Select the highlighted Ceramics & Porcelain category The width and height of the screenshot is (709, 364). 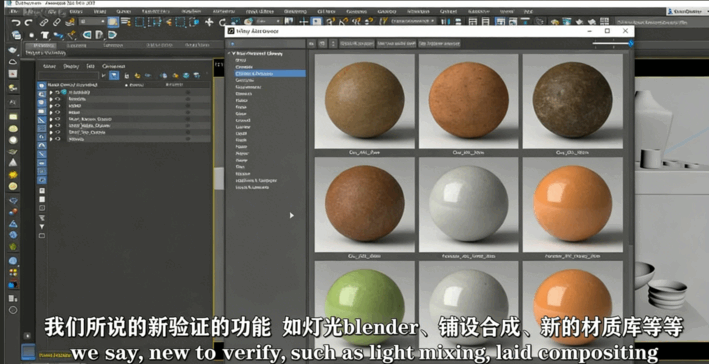coord(270,73)
